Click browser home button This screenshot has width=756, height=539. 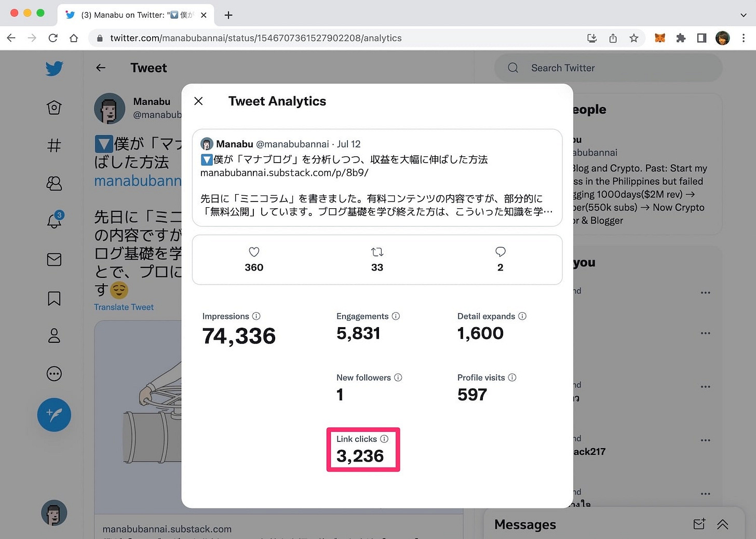coord(74,38)
